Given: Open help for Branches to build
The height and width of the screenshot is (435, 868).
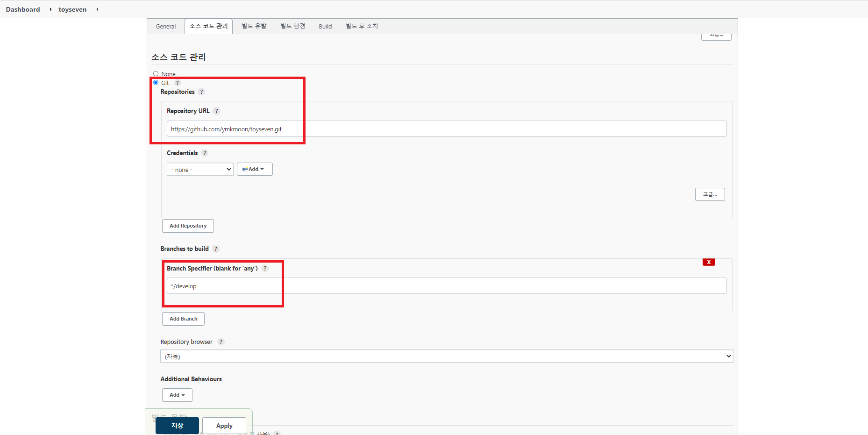Looking at the screenshot, I should [x=216, y=249].
